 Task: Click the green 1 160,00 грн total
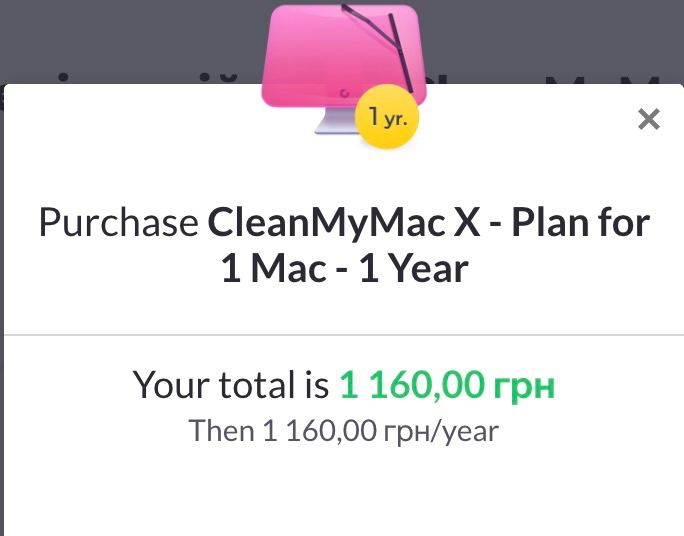pyautogui.click(x=447, y=385)
